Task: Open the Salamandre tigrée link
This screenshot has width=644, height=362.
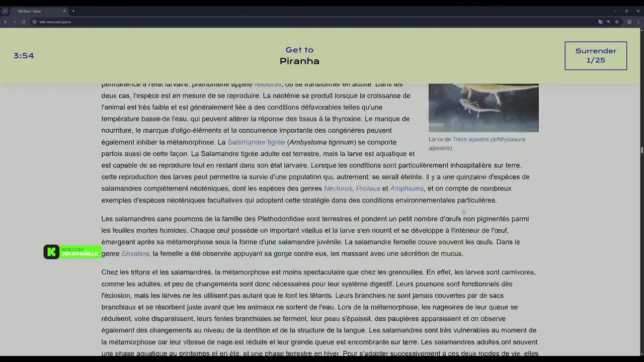Action: [x=256, y=142]
